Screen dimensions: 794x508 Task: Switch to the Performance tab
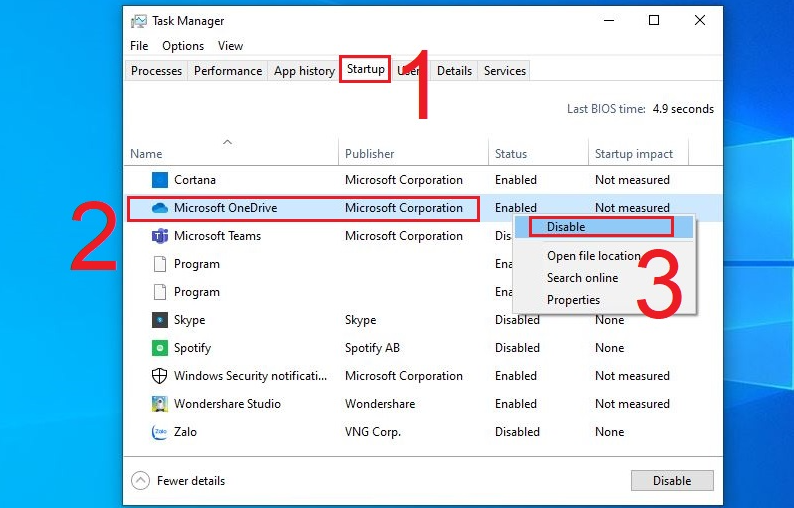228,71
